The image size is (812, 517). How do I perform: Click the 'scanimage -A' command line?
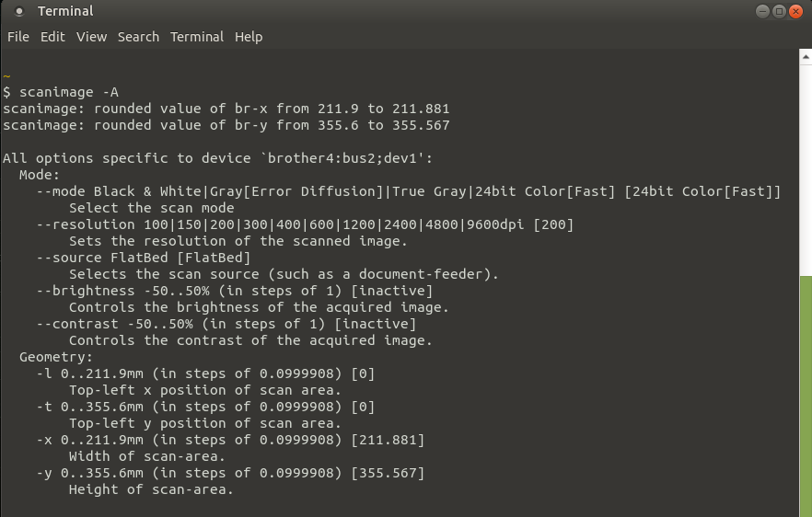(x=61, y=92)
